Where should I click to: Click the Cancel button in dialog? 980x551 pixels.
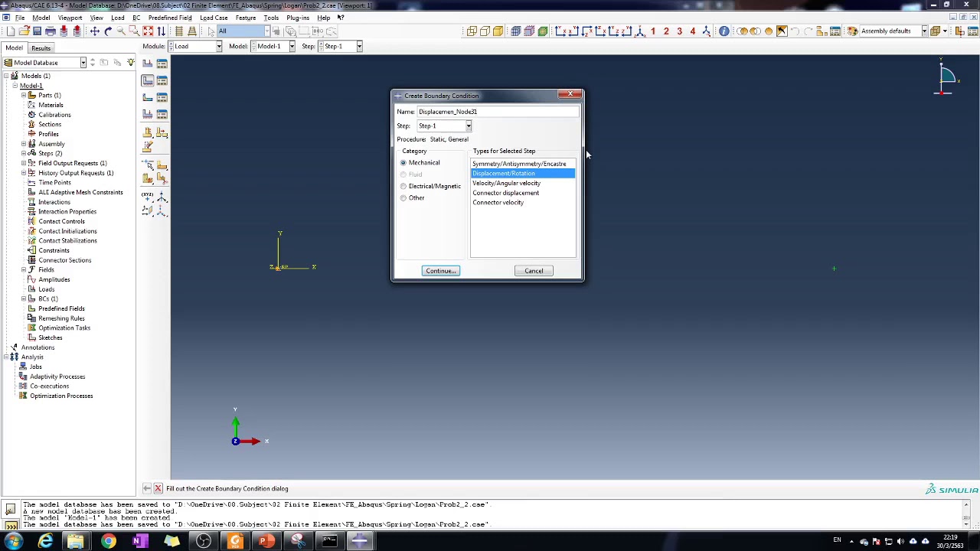(534, 271)
